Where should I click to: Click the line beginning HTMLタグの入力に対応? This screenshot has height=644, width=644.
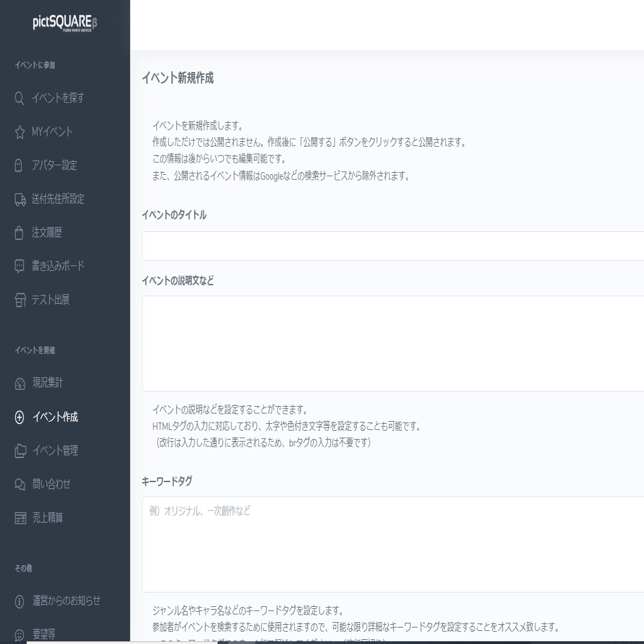(287, 427)
